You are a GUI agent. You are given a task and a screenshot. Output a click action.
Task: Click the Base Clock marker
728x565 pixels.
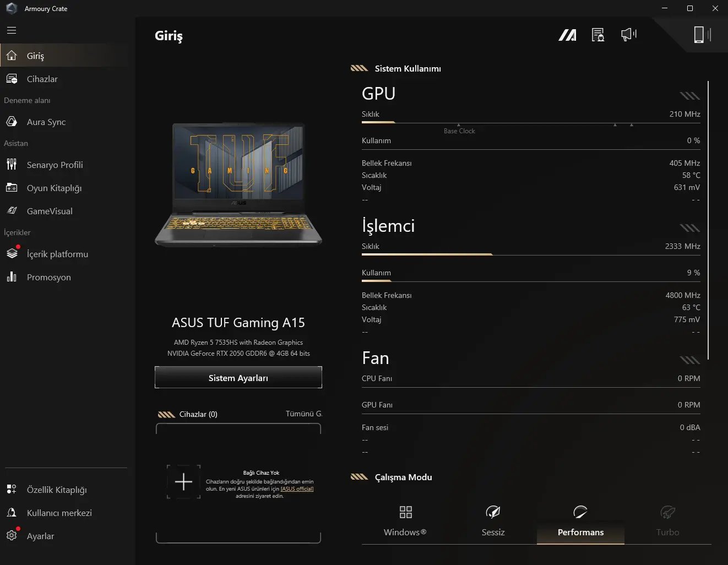click(459, 129)
